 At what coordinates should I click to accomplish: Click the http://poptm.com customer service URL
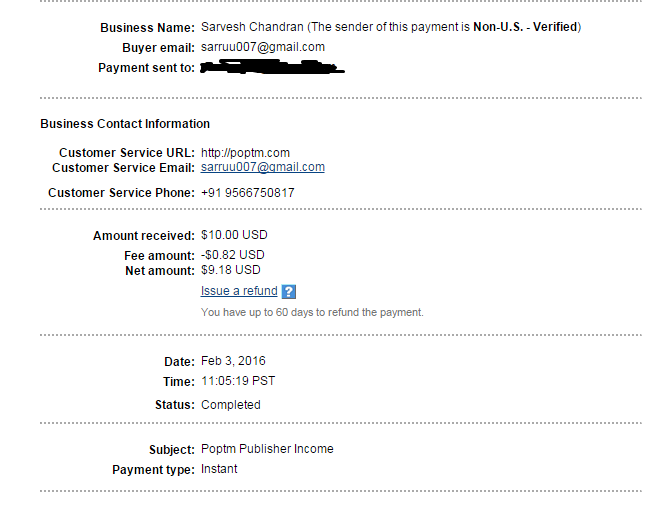(x=245, y=153)
